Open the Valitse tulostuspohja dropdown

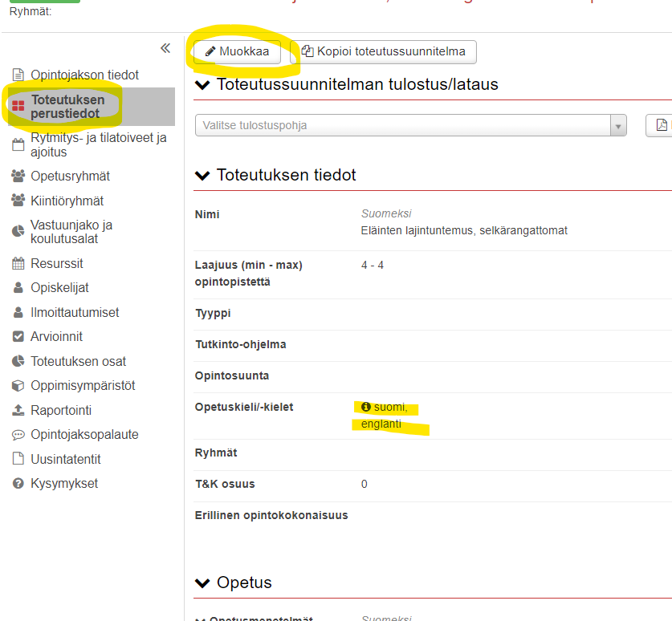tap(410, 126)
